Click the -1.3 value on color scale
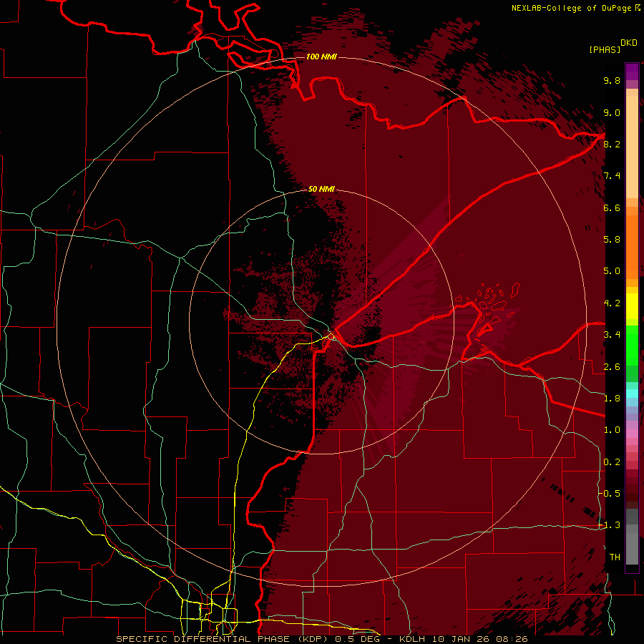 click(610, 525)
